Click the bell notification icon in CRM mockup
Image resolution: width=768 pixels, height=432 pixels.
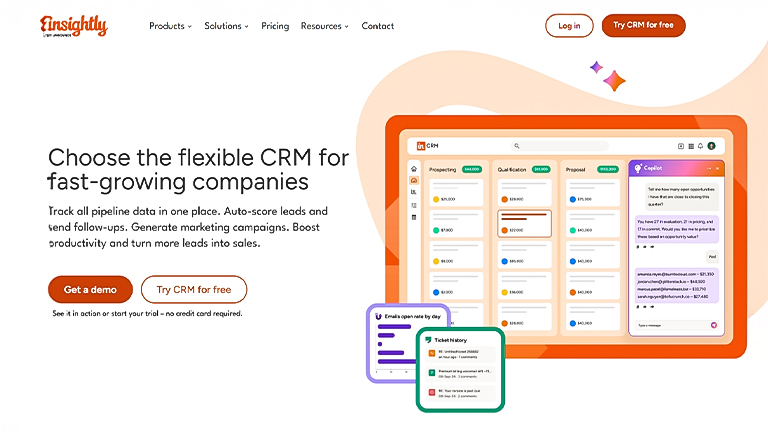coord(700,146)
